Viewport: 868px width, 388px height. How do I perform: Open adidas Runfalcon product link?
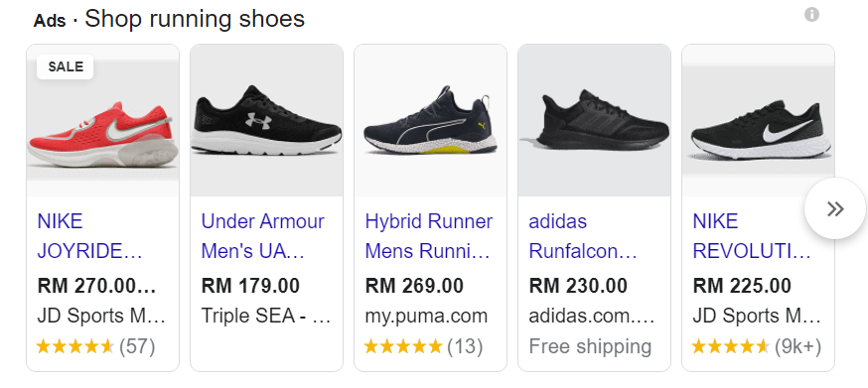[583, 236]
